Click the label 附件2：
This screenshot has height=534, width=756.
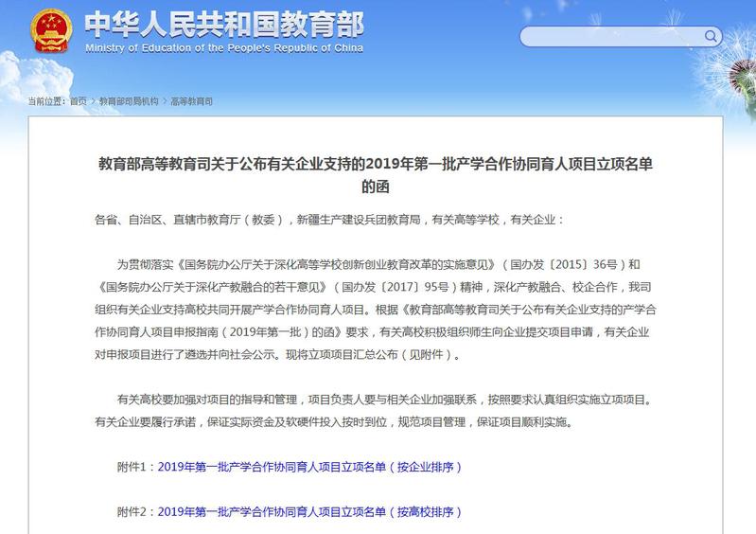pos(136,512)
